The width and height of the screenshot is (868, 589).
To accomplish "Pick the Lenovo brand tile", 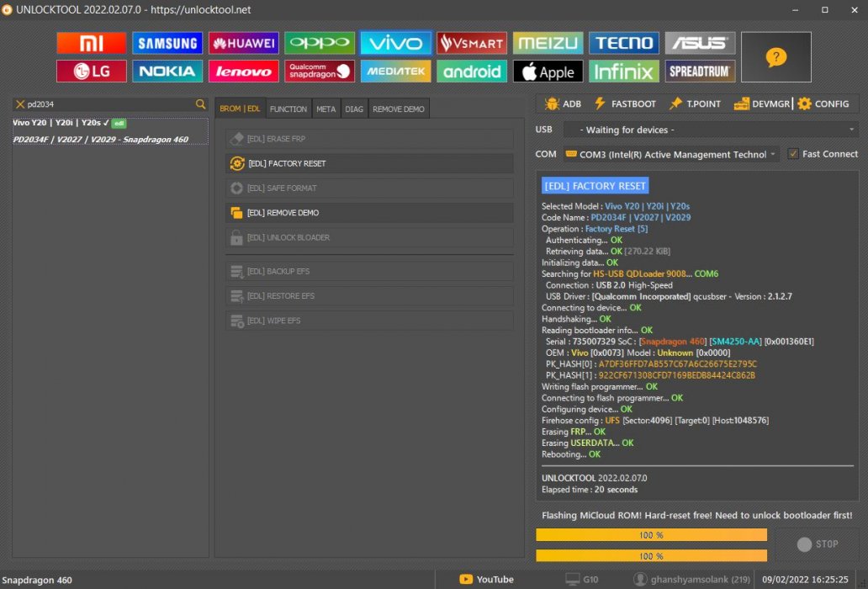I will [244, 72].
